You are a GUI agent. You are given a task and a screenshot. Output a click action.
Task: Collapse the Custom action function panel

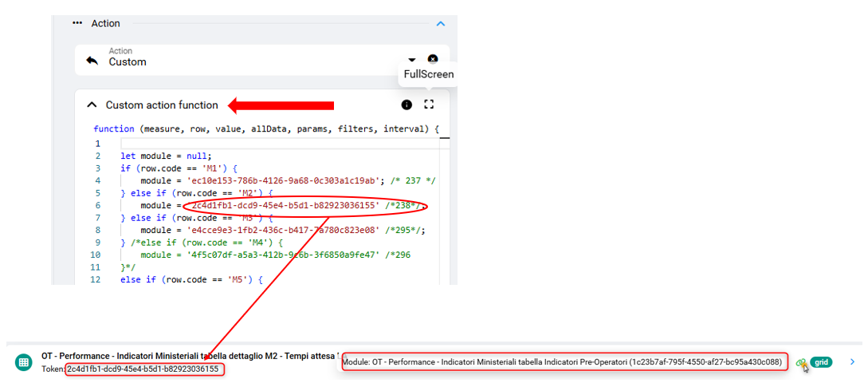[92, 105]
